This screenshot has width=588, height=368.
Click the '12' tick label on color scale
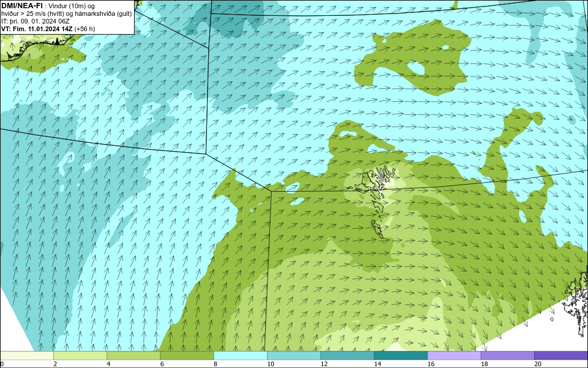(324, 364)
